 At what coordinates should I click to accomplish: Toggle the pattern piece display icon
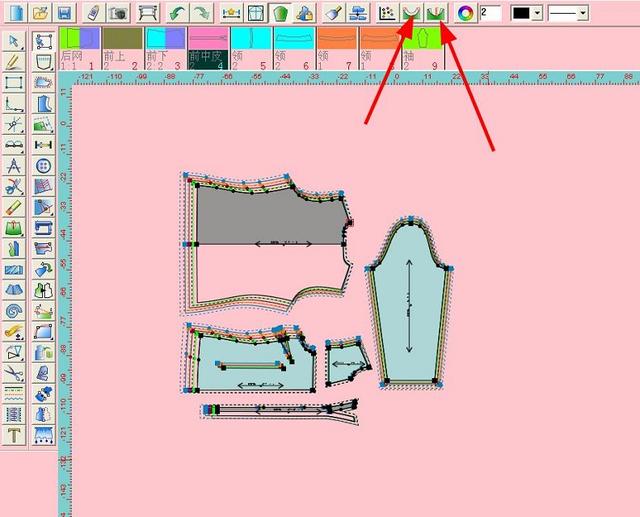(279, 13)
